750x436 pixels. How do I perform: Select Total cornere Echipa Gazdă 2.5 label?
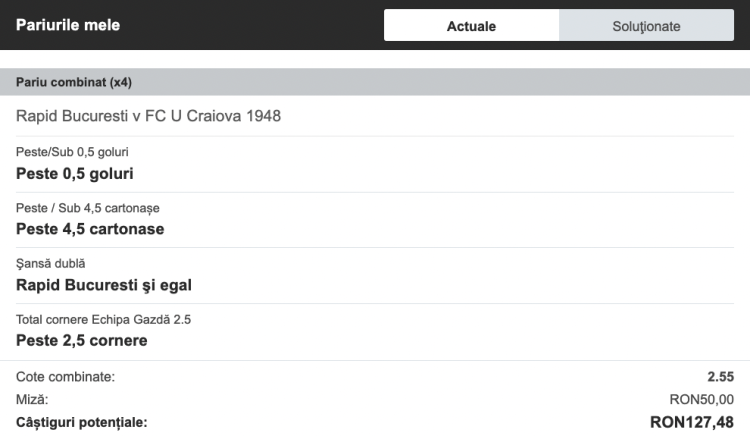[103, 320]
